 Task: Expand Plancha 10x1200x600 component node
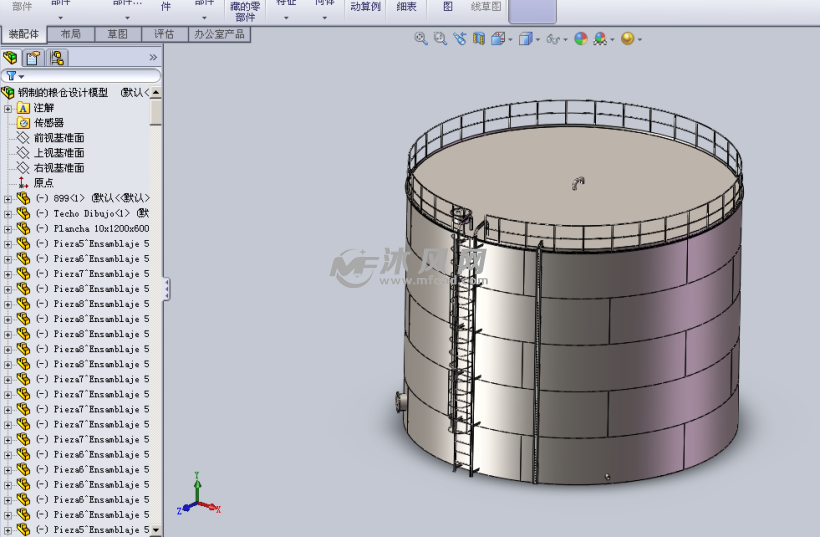8,230
